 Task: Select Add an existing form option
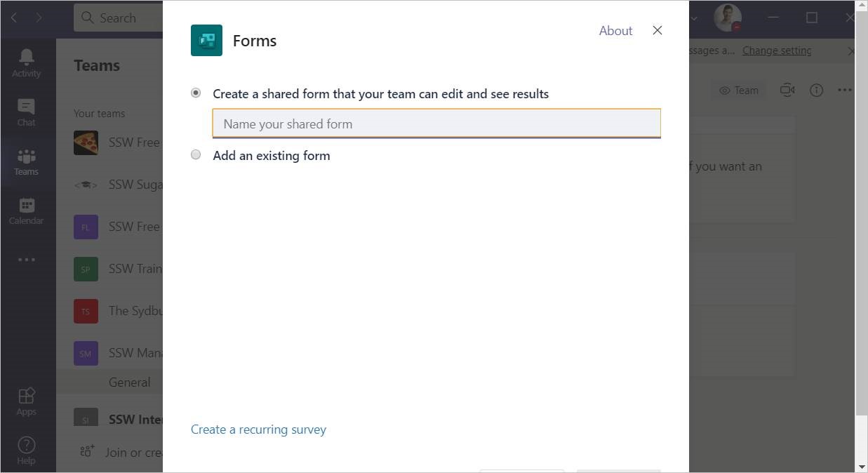click(x=196, y=155)
